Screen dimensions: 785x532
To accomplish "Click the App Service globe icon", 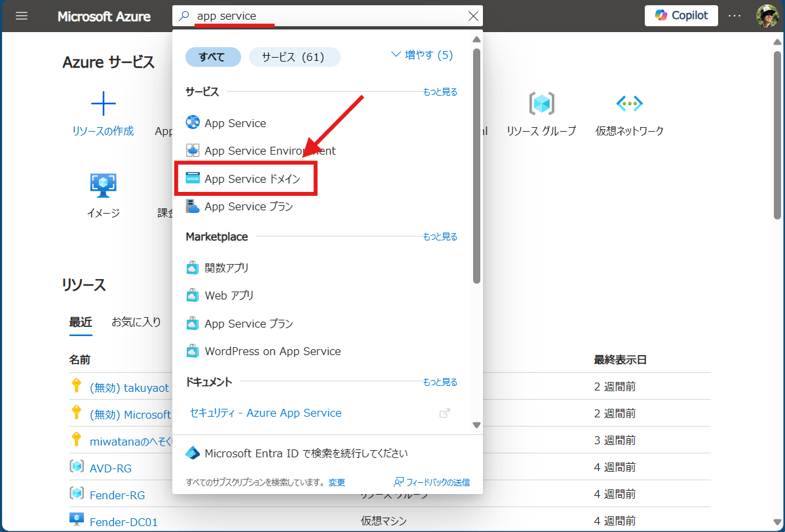I will tap(193, 122).
